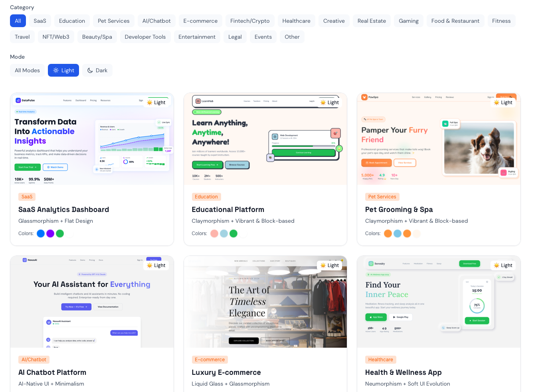Click the Pet Services tag label

click(382, 197)
